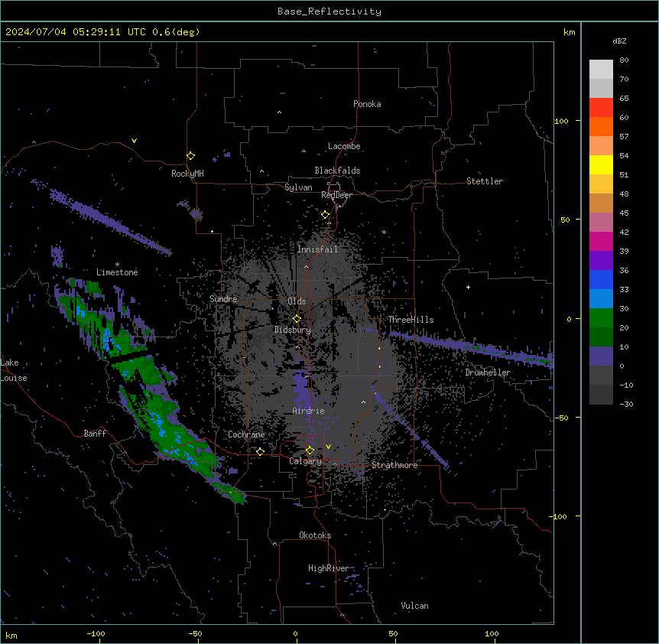Click the -30 value on the dBZ legend
This screenshot has height=644, width=659.
pyautogui.click(x=626, y=404)
